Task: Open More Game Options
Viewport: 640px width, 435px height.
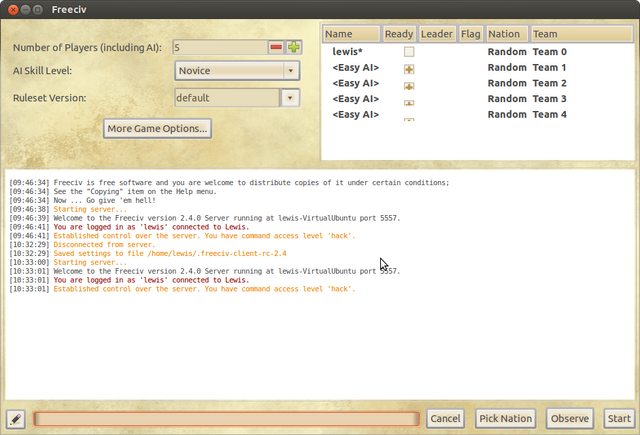Action: 157,129
